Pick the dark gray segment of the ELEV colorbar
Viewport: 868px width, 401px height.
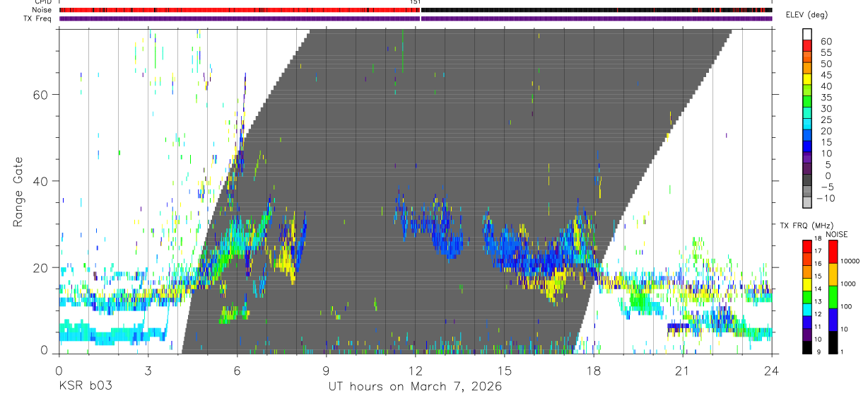tap(807, 180)
